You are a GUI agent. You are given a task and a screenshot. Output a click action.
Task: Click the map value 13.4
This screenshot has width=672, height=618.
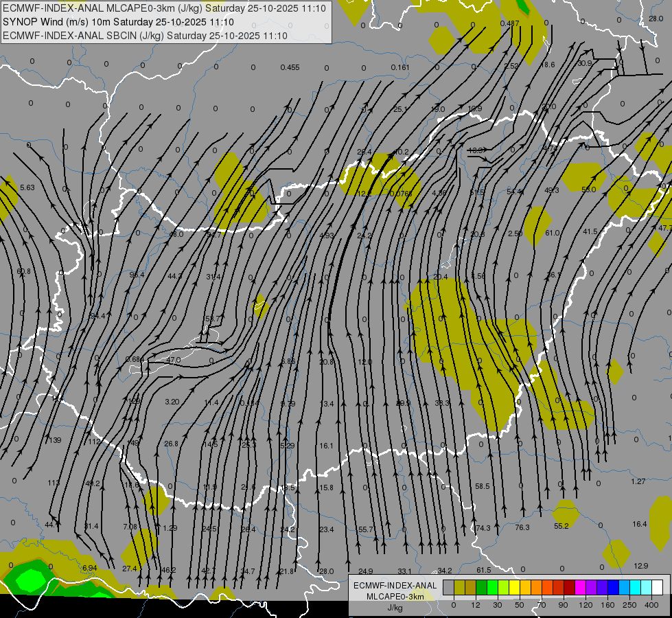pos(327,404)
